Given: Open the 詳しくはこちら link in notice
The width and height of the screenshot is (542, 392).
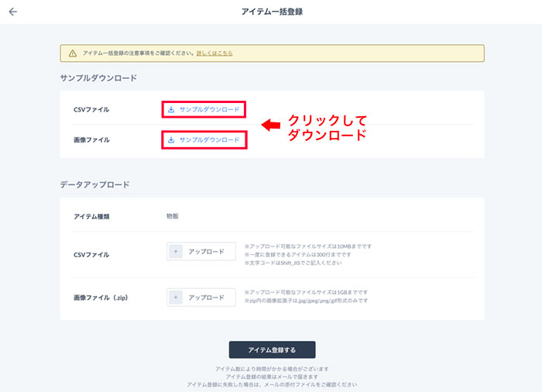Looking at the screenshot, I should pos(214,53).
